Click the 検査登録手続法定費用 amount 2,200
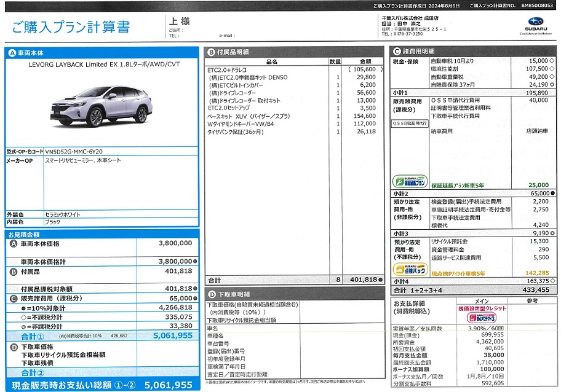Viewport: 561px width, 392px height. pos(541,202)
